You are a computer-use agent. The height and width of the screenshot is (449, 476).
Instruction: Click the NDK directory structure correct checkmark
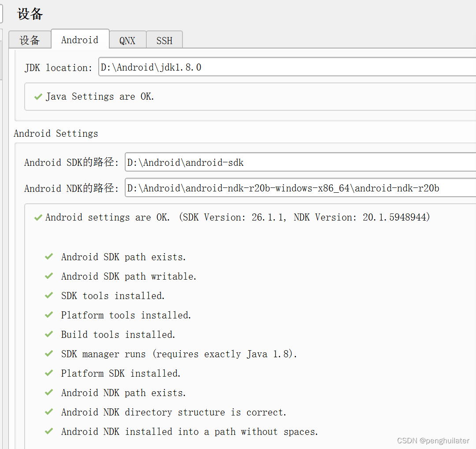pos(49,412)
